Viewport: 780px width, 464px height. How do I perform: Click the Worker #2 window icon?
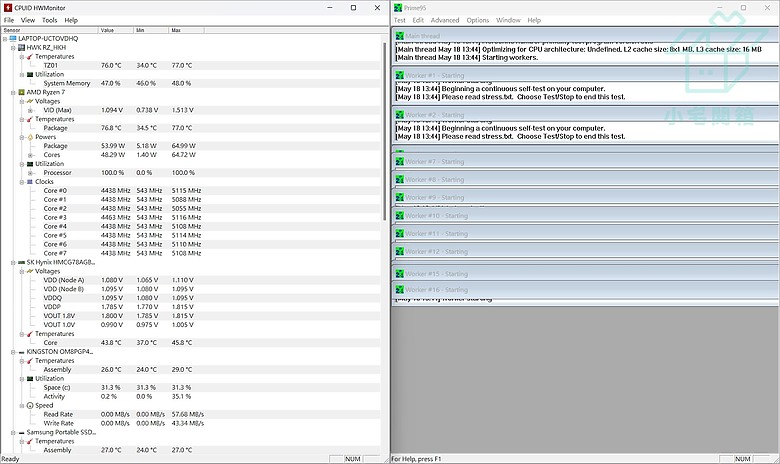coord(399,114)
